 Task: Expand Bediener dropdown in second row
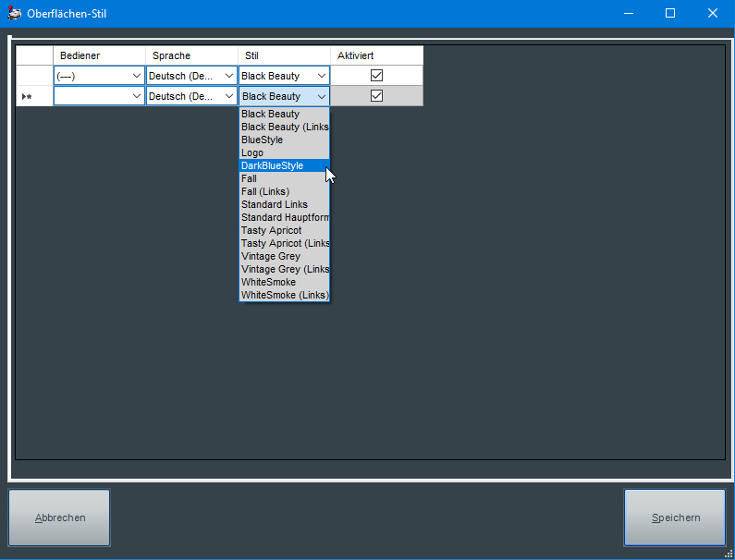[x=136, y=96]
